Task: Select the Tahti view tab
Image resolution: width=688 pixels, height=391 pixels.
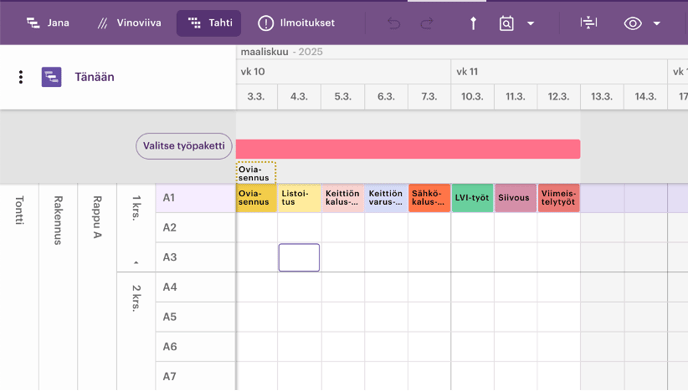Action: pyautogui.click(x=209, y=23)
